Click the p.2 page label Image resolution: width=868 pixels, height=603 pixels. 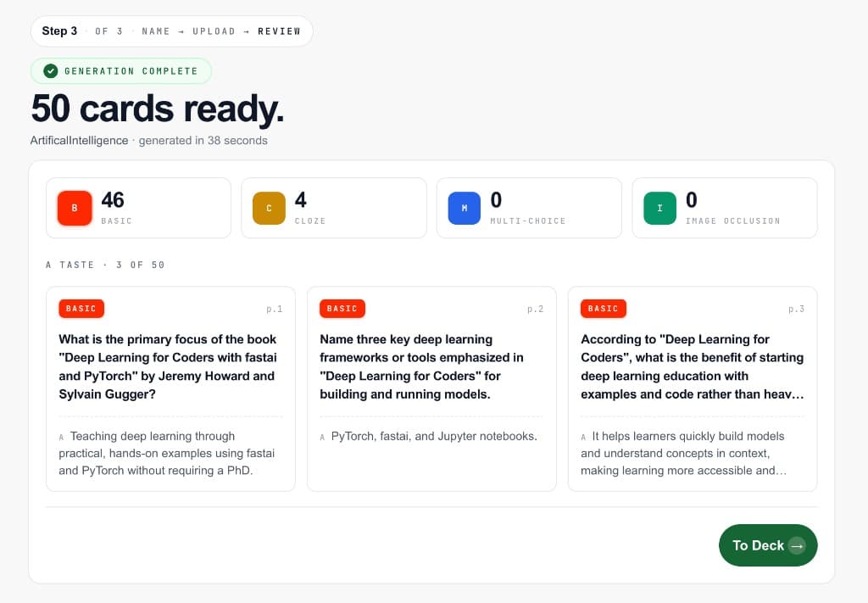[536, 309]
